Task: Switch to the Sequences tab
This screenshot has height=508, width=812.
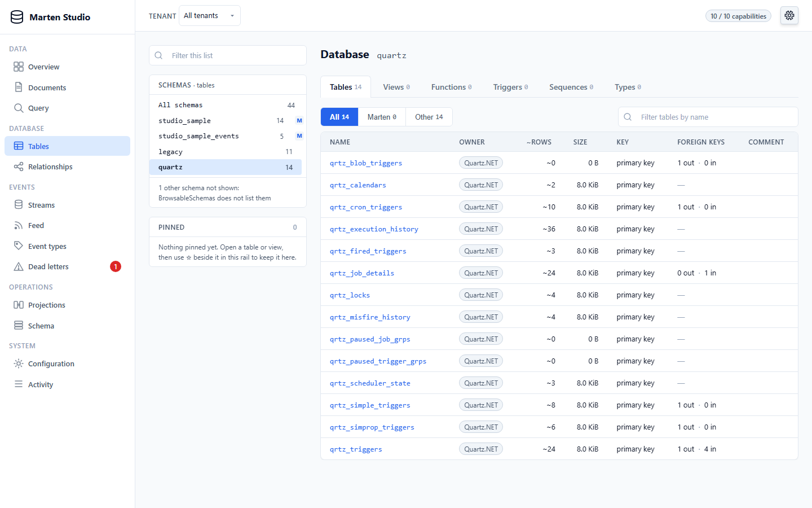Action: 571,87
